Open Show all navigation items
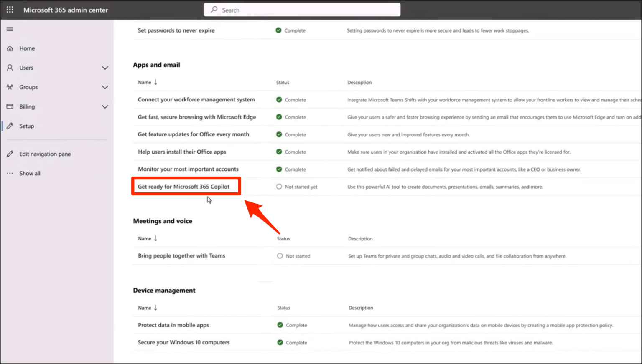 pos(29,173)
